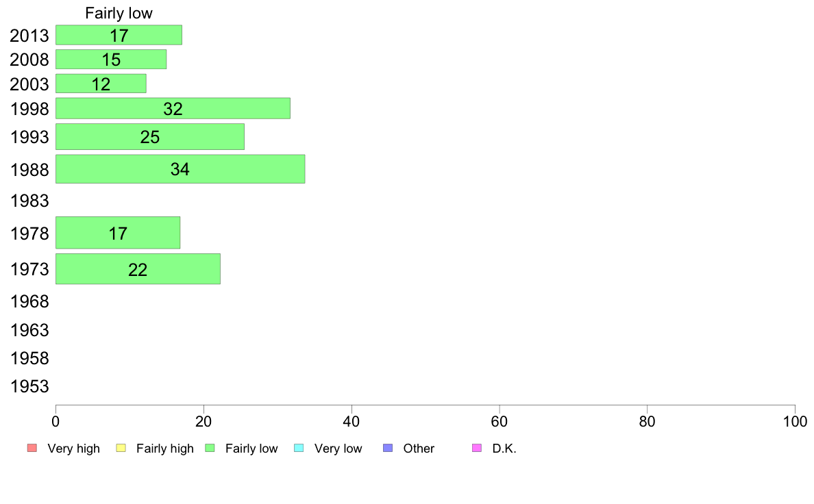Click the Fairly low green legend swatch
This screenshot has height=504, width=814.
click(210, 448)
